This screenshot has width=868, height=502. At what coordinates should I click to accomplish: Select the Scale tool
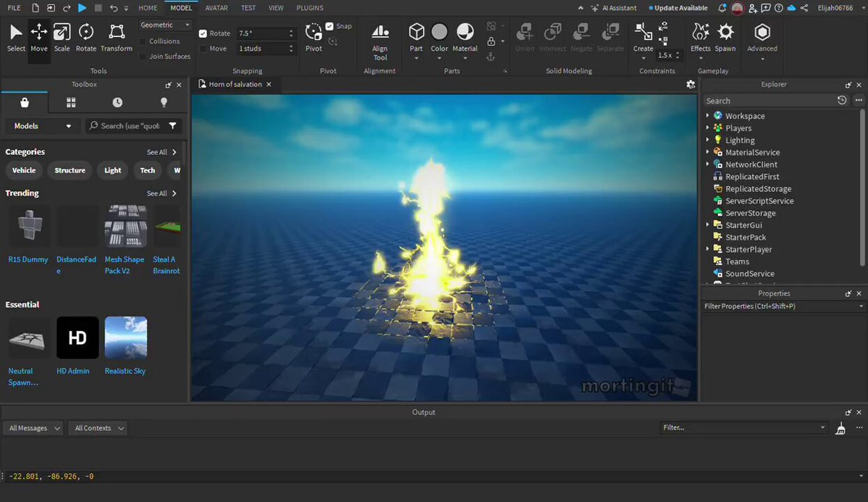click(x=62, y=38)
